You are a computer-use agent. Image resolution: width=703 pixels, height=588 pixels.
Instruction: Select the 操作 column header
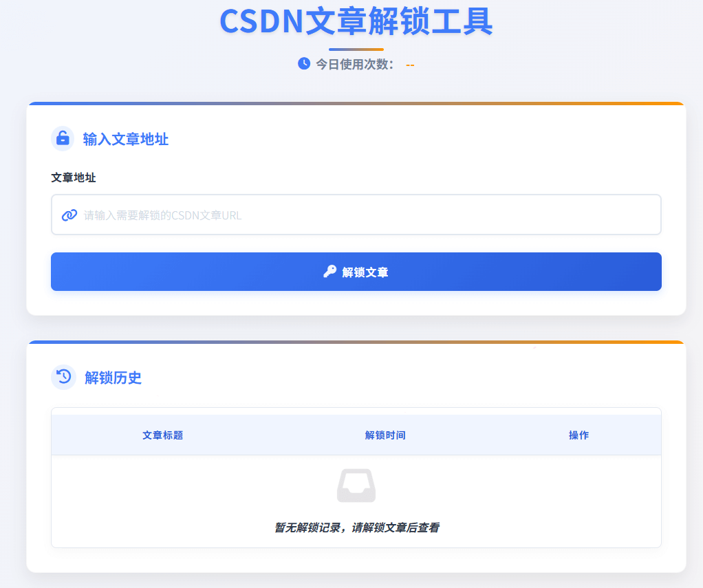tap(578, 435)
